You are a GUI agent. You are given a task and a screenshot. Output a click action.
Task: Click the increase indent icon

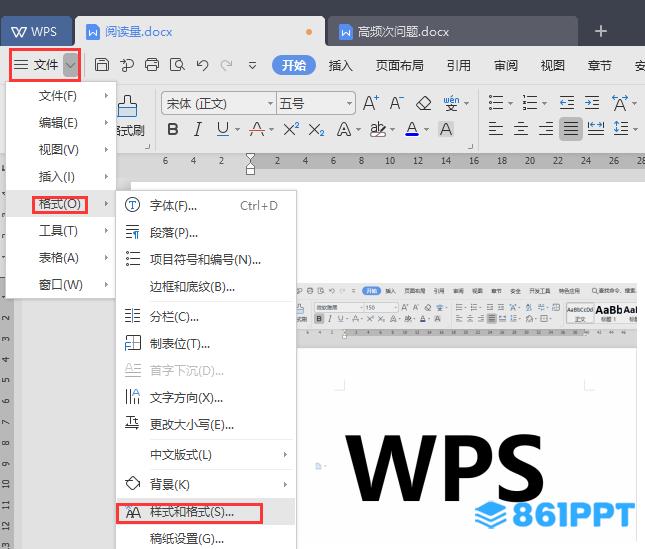pos(592,103)
